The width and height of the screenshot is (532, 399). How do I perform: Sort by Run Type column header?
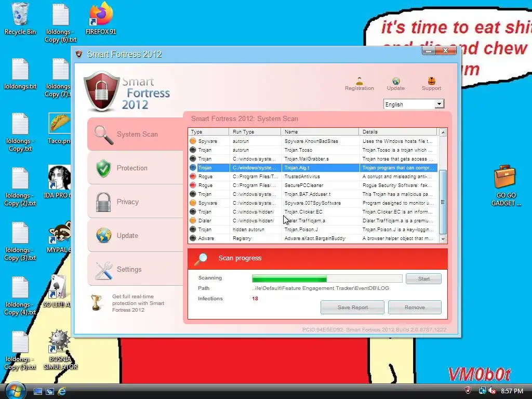[255, 131]
